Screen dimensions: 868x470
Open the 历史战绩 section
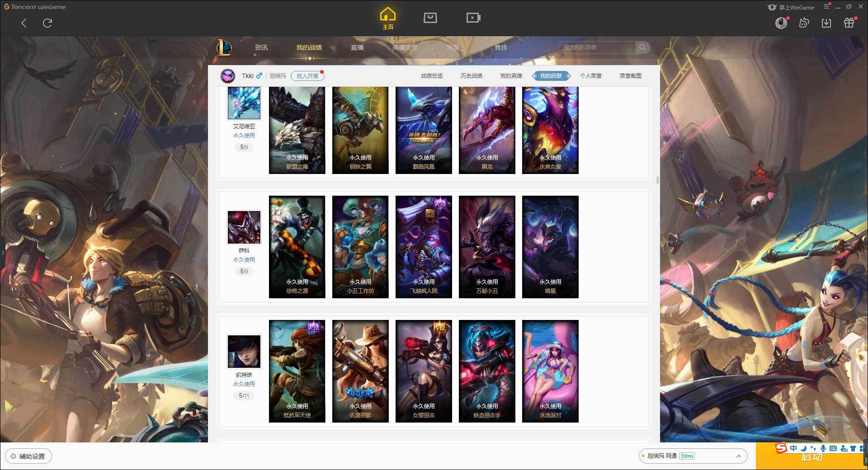pyautogui.click(x=472, y=76)
